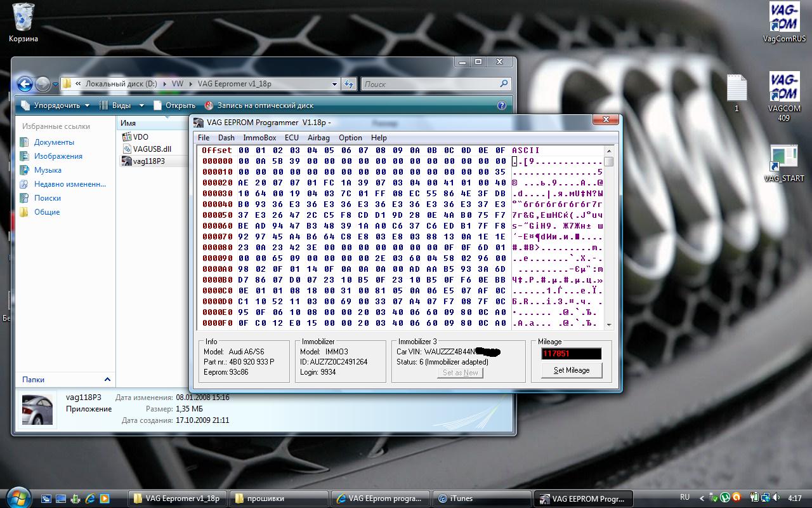The width and height of the screenshot is (812, 508).
Task: Open the Музыка favorite link
Action: 48,170
